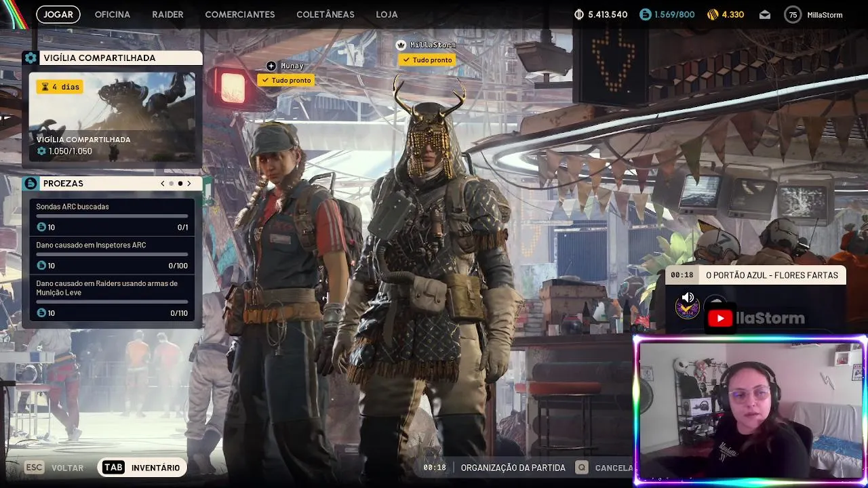Select the Munição Leve Raiders damage feat
Image resolution: width=868 pixels, height=488 pixels.
pyautogui.click(x=112, y=298)
